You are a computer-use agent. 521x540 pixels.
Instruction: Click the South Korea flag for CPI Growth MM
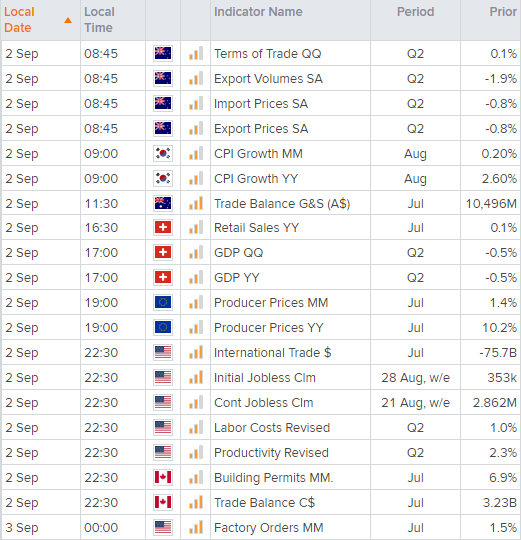(x=163, y=153)
